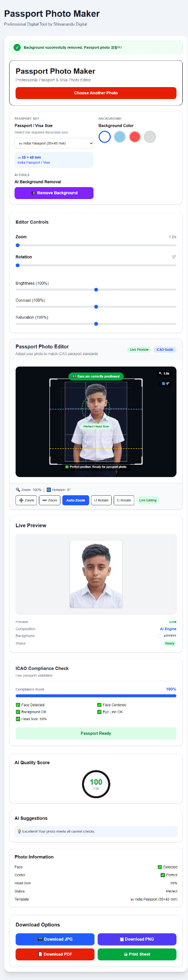Screen dimensions: 188x980
Task: Click the photo in the editor canvas
Action: coord(96,422)
